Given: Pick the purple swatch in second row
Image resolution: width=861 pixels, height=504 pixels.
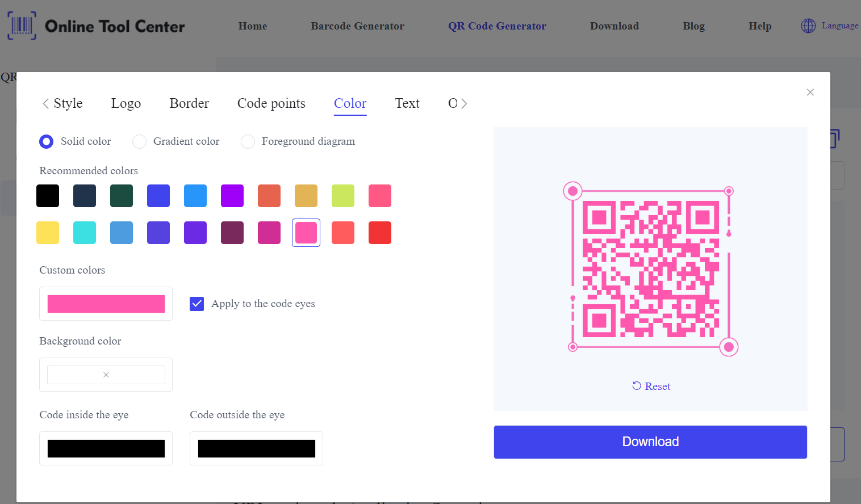Looking at the screenshot, I should (195, 233).
